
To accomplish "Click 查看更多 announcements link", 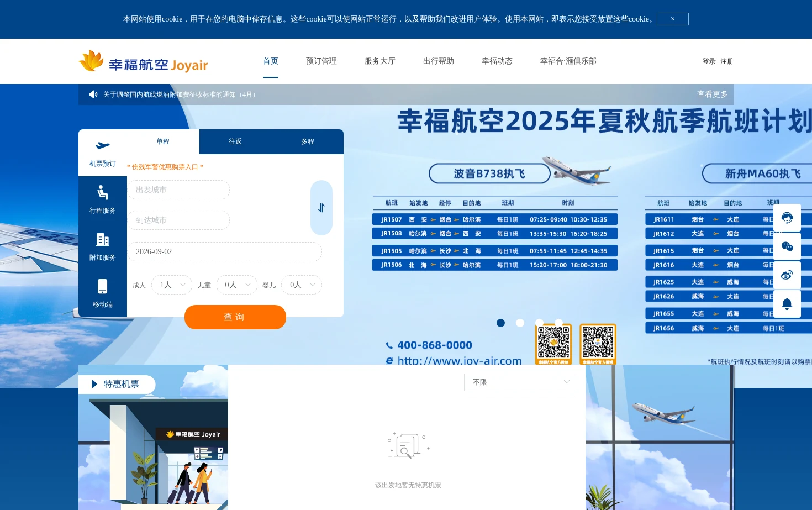I will tap(713, 94).
